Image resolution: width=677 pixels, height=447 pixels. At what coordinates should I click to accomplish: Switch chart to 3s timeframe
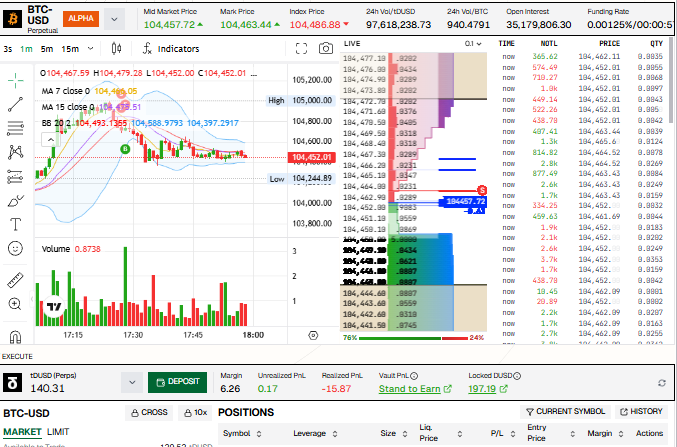(x=8, y=49)
